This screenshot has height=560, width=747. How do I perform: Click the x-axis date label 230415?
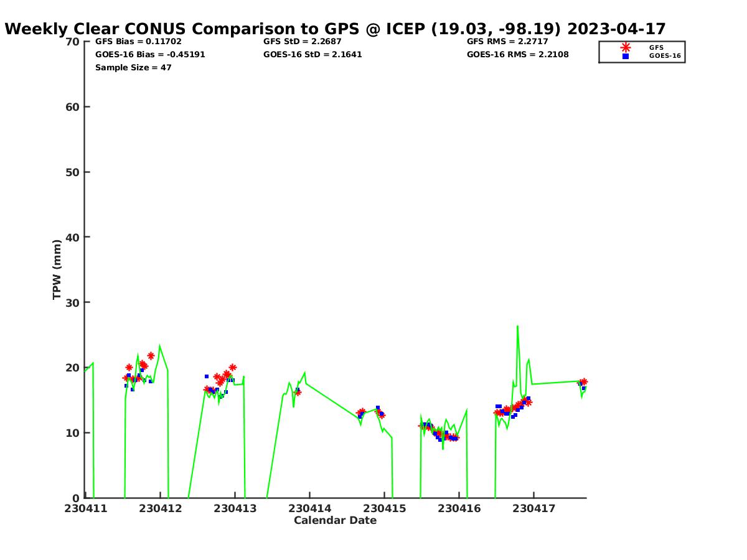[x=385, y=508]
